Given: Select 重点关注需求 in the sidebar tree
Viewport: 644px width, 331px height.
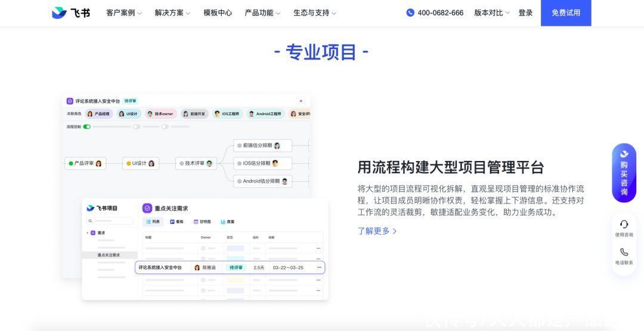Looking at the screenshot, I should click(x=109, y=255).
